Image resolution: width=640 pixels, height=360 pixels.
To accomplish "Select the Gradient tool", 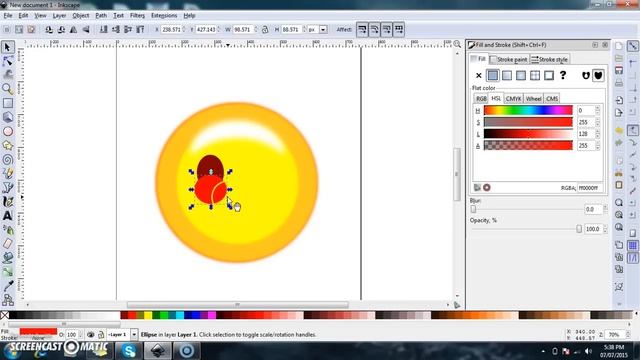I will (7, 272).
